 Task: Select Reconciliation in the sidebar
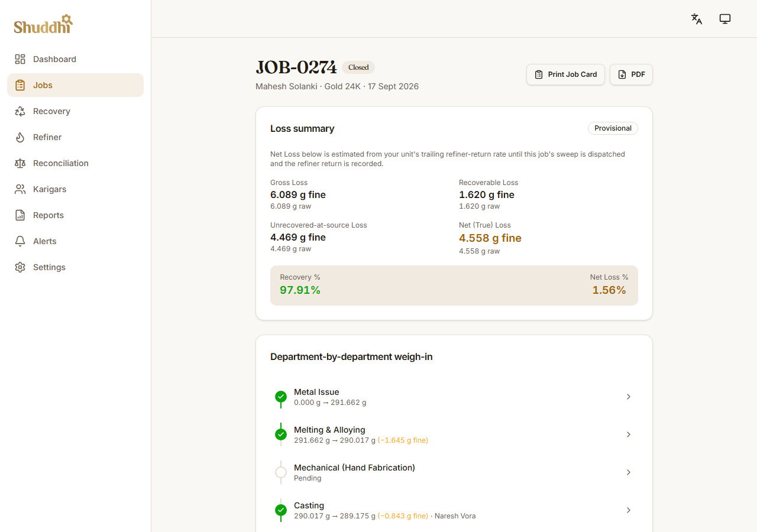(75, 163)
